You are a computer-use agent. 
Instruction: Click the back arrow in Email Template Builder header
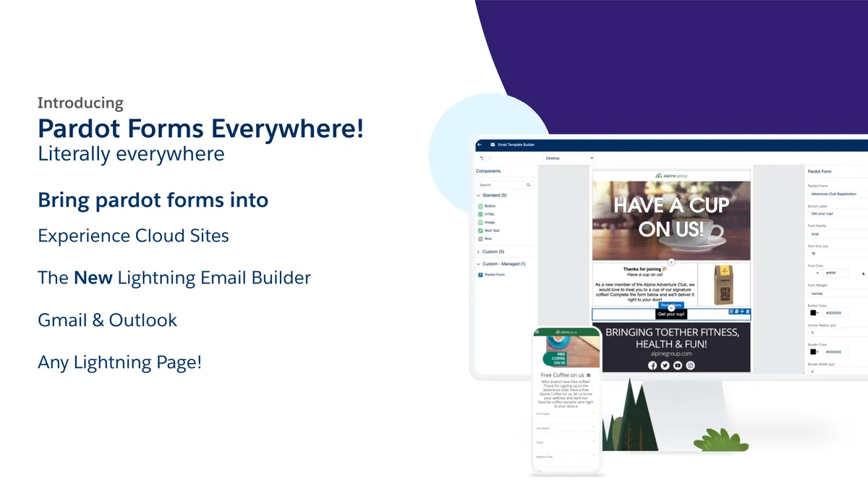click(480, 145)
